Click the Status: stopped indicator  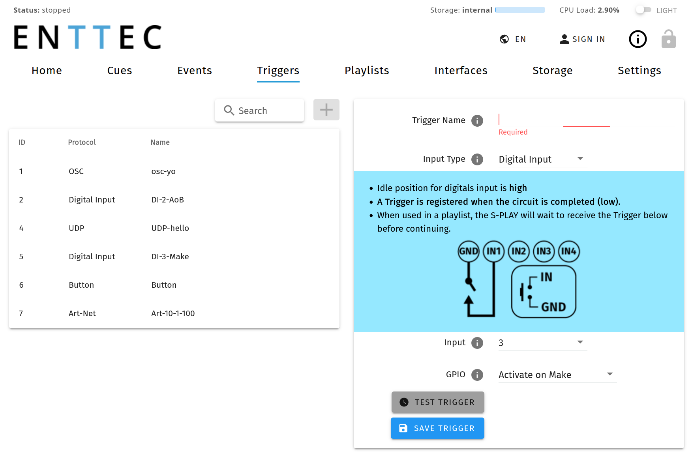42,10
